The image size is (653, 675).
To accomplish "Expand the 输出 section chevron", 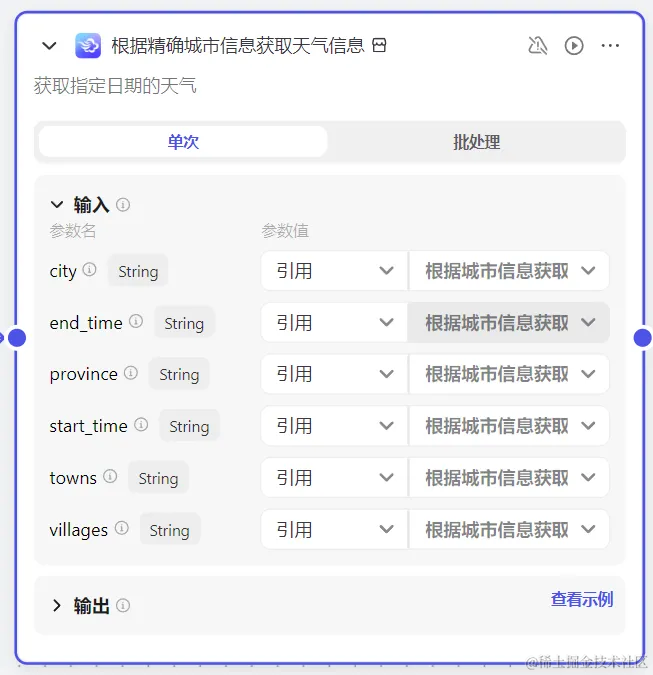I will click(57, 605).
